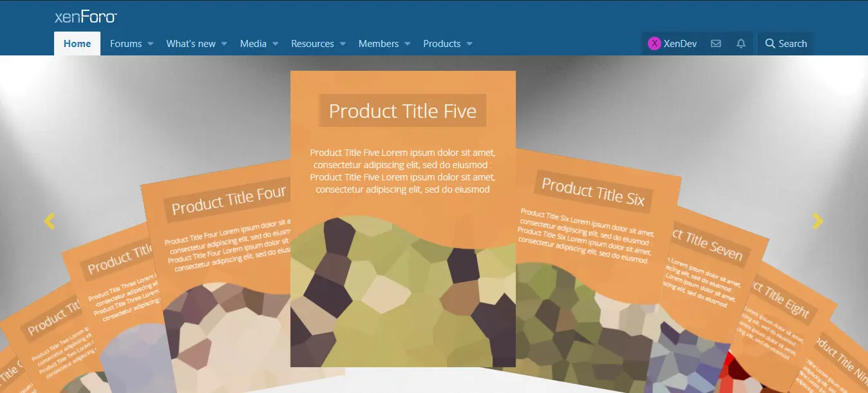
Task: Select the Home tab
Action: (x=77, y=44)
